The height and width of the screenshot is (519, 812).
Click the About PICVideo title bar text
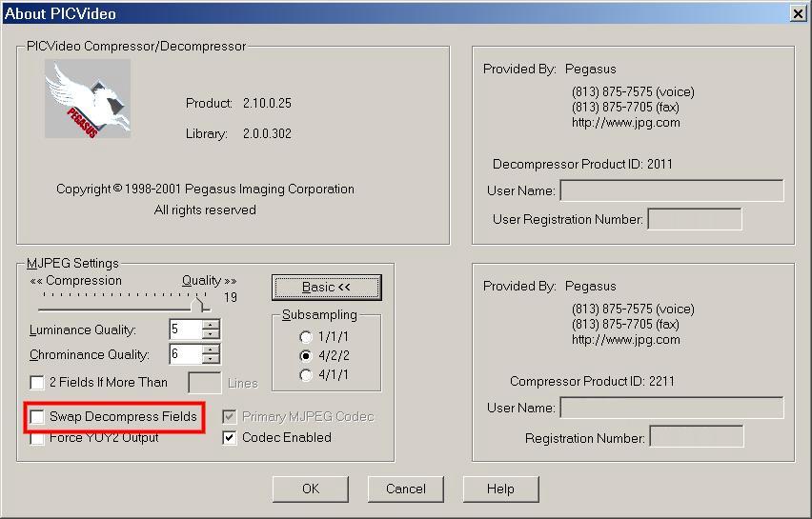click(x=60, y=13)
